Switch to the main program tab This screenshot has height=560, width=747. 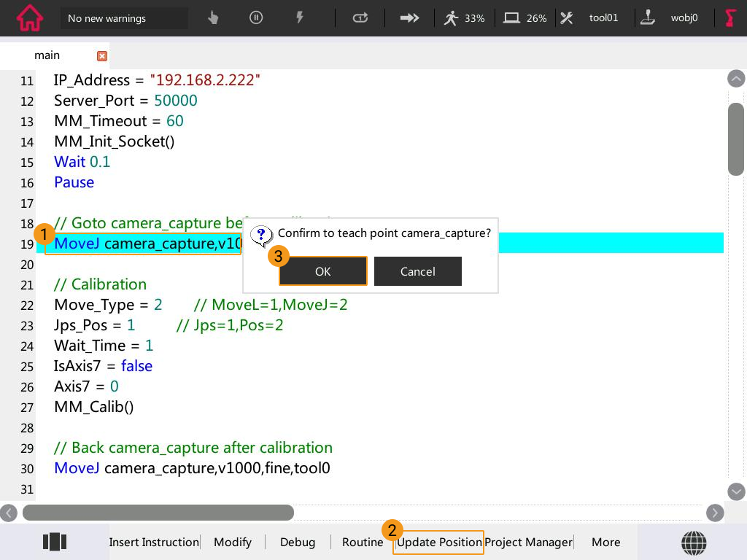tap(47, 55)
